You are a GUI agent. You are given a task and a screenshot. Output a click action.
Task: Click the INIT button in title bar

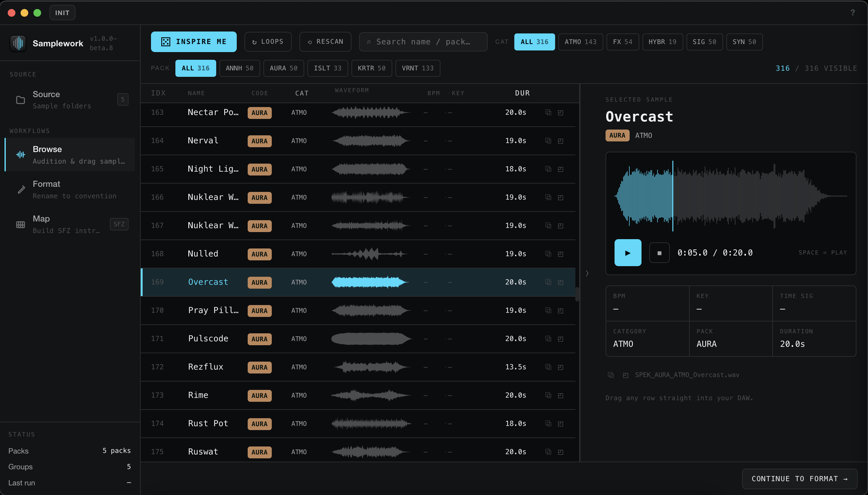pyautogui.click(x=62, y=13)
